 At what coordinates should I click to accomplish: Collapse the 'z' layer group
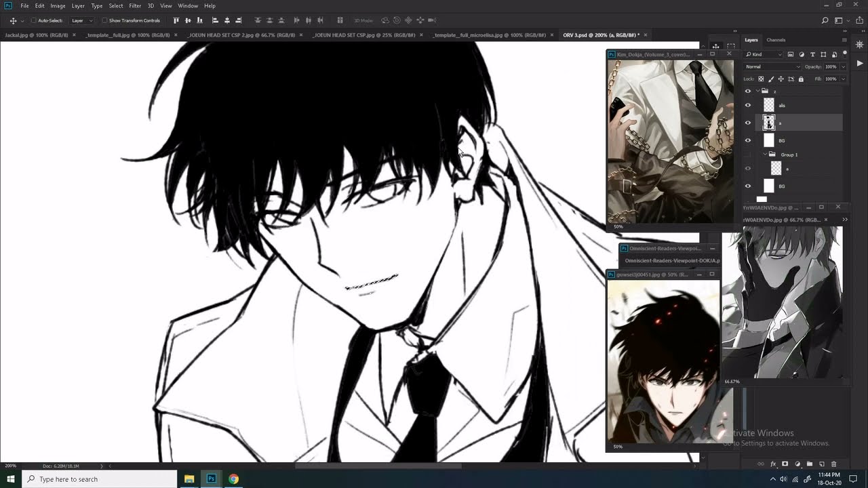[x=758, y=91]
